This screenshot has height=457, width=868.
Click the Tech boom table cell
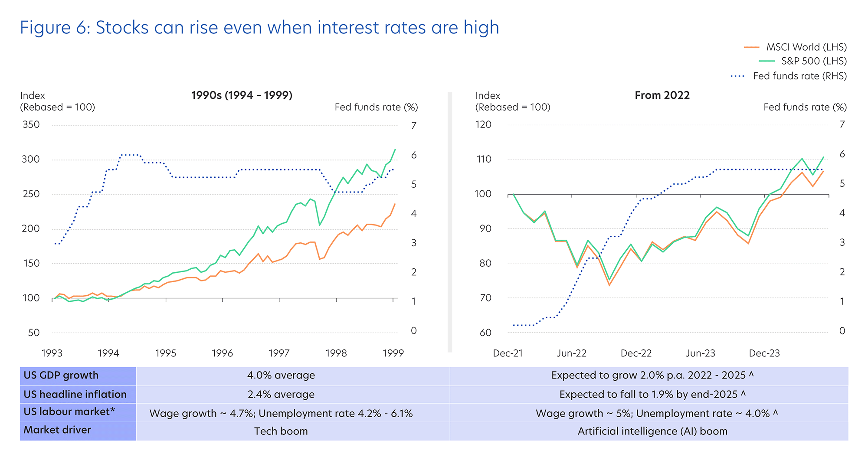281,431
